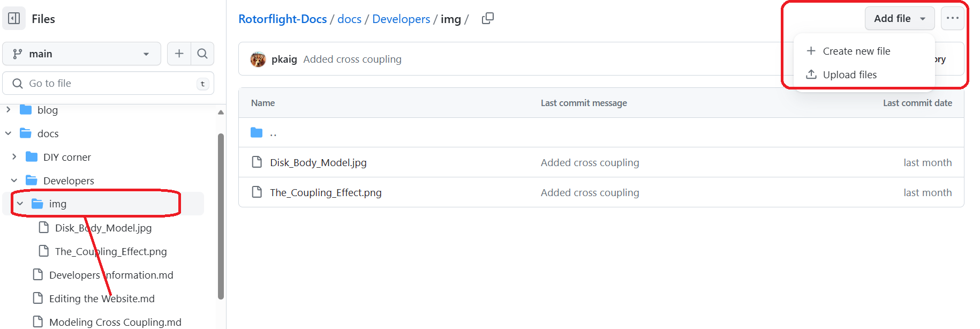Viewport: 980px width, 329px height.
Task: Click the file tree vertical scrollbar
Action: [221, 214]
